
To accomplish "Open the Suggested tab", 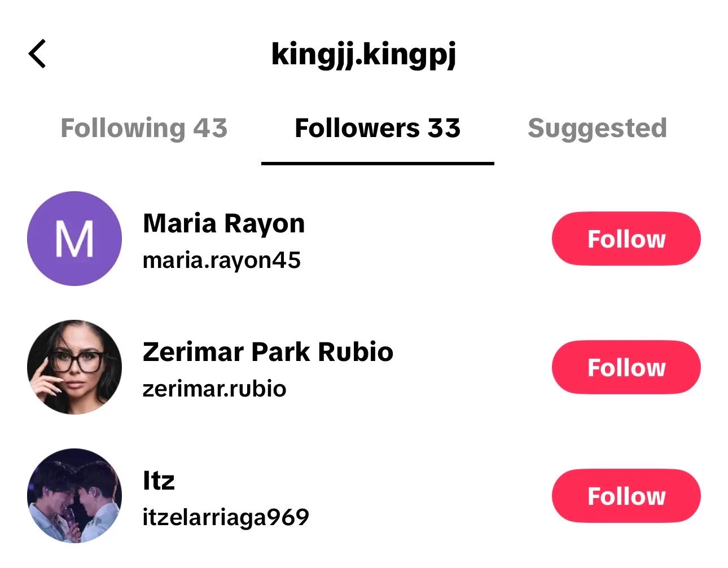I will 597,129.
